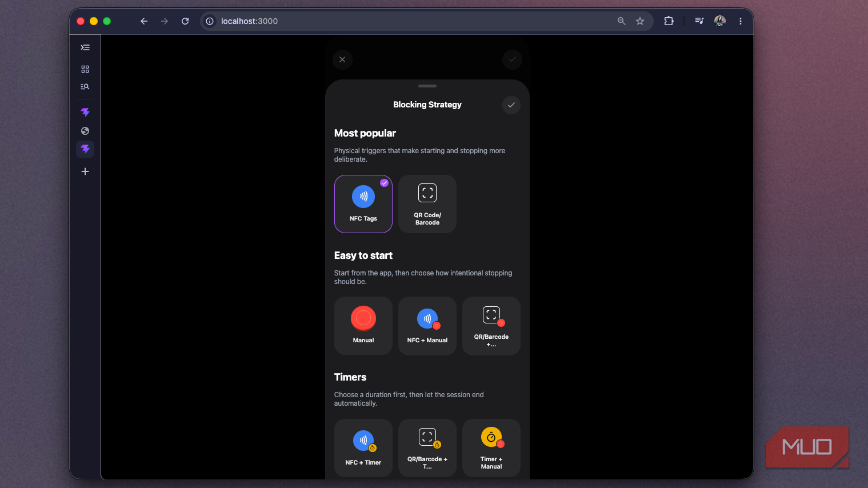Bookmark this page with the star icon
The image size is (868, 488).
[x=640, y=21]
